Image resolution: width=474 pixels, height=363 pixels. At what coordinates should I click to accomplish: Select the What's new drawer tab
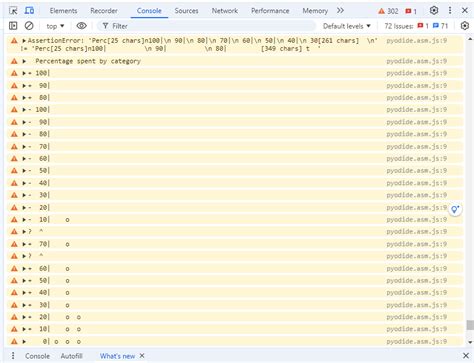point(117,356)
